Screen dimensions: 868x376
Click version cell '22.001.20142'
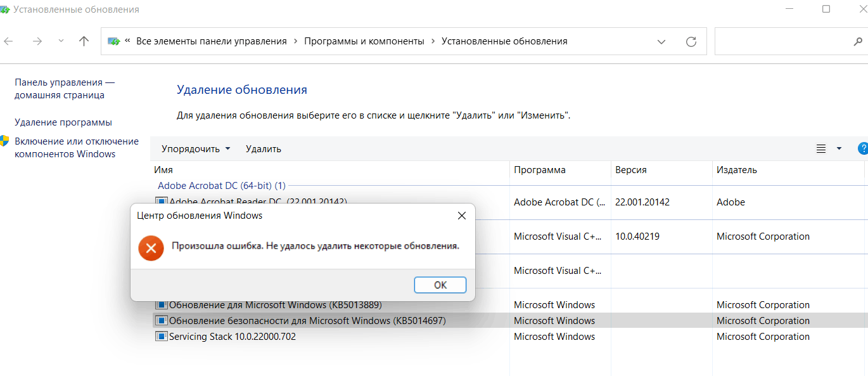coord(642,202)
